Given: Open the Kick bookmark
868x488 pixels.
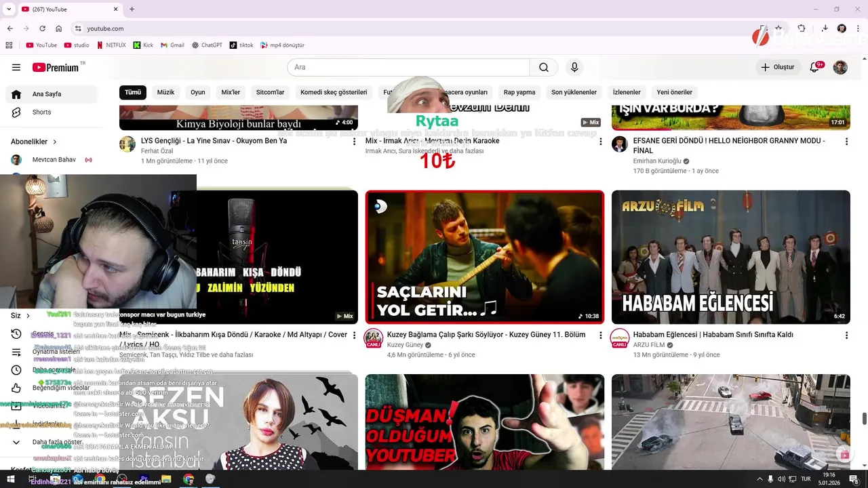Looking at the screenshot, I should tap(143, 45).
